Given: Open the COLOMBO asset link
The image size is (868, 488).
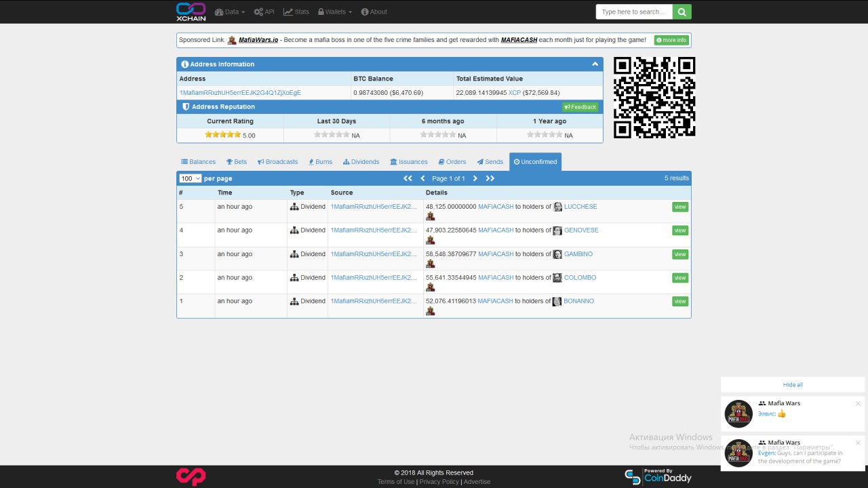Looking at the screenshot, I should tap(580, 277).
